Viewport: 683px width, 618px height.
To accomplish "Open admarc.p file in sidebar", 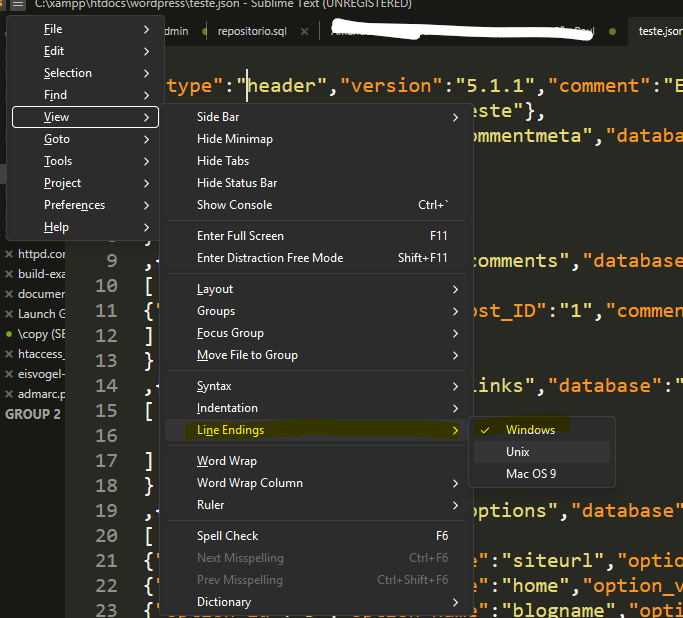I will [41, 394].
